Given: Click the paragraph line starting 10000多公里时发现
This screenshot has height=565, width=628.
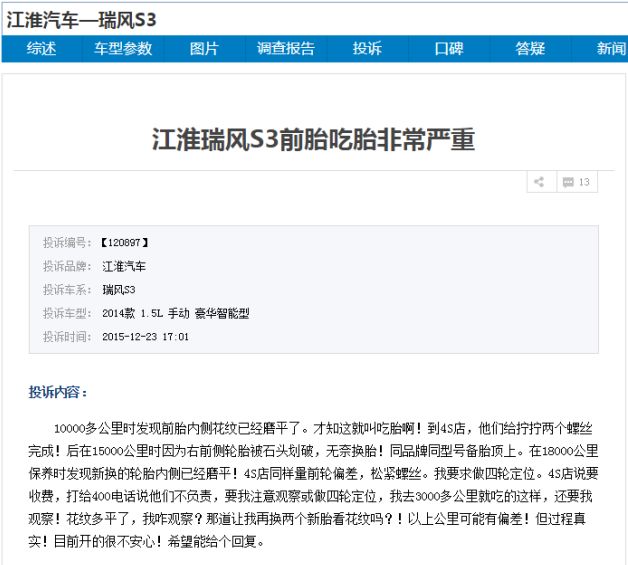Looking at the screenshot, I should [323, 428].
